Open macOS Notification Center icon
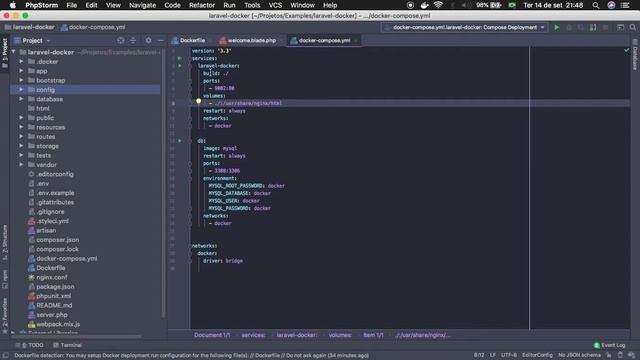Viewport: 640px width, 360px height. coord(625,5)
